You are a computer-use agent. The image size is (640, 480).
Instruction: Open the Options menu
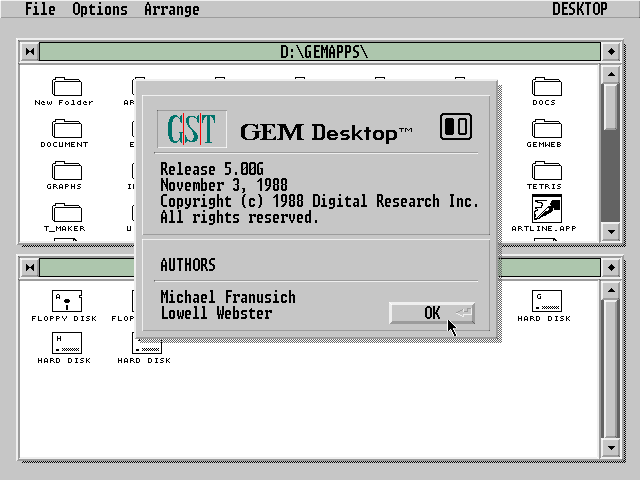(100, 9)
